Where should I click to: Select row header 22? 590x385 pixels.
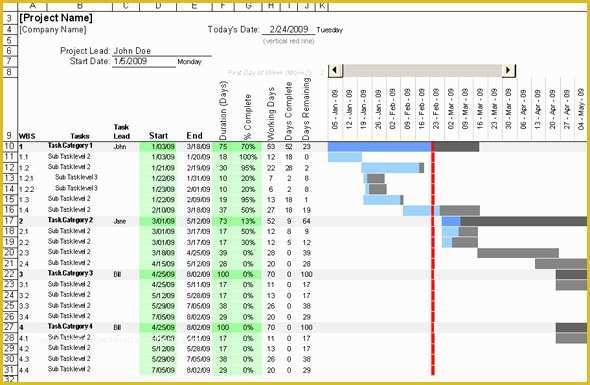click(10, 274)
